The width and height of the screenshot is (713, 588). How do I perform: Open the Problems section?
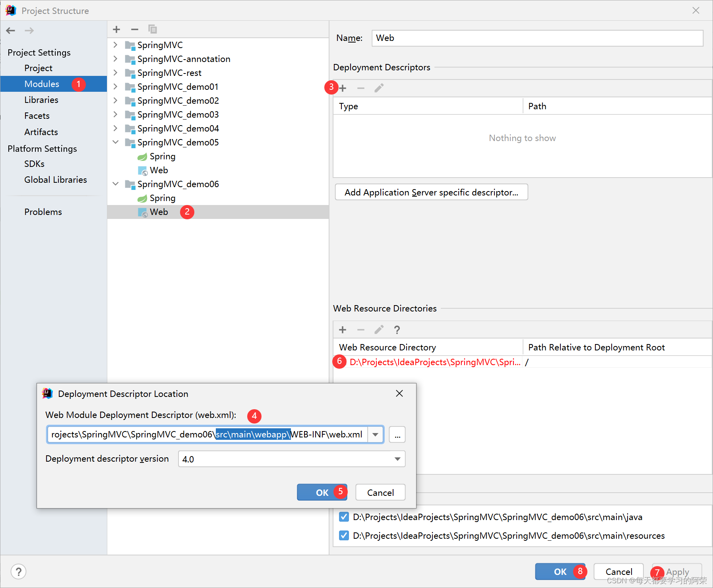[43, 212]
